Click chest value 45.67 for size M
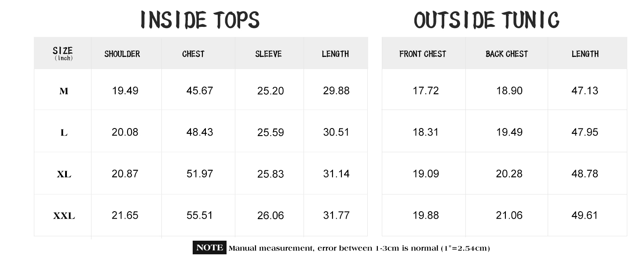The width and height of the screenshot is (644, 264). click(200, 91)
